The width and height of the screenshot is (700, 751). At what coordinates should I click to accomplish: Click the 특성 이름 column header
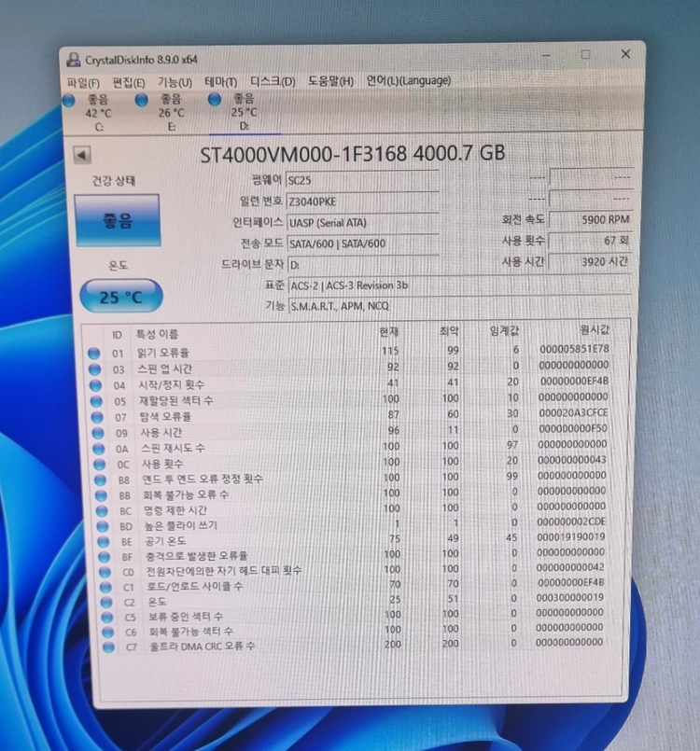click(157, 334)
